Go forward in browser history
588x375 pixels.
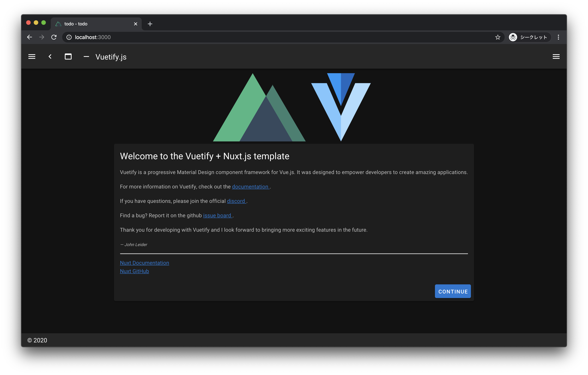point(42,37)
